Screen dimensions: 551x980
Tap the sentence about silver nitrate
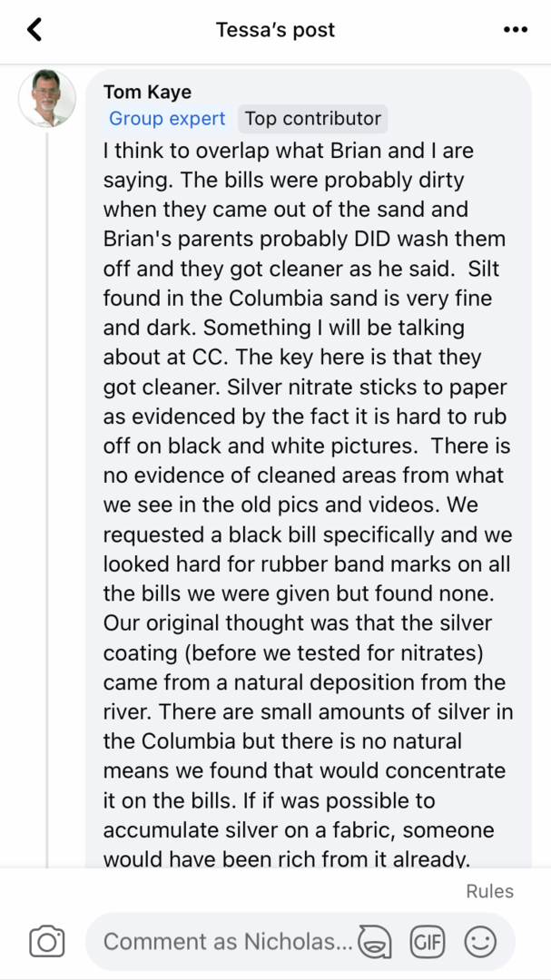coord(305,417)
